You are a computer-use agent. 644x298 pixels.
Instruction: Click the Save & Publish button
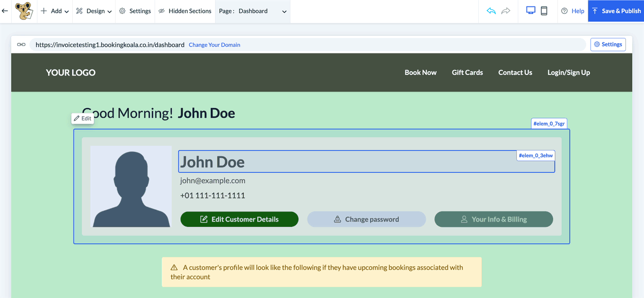616,11
